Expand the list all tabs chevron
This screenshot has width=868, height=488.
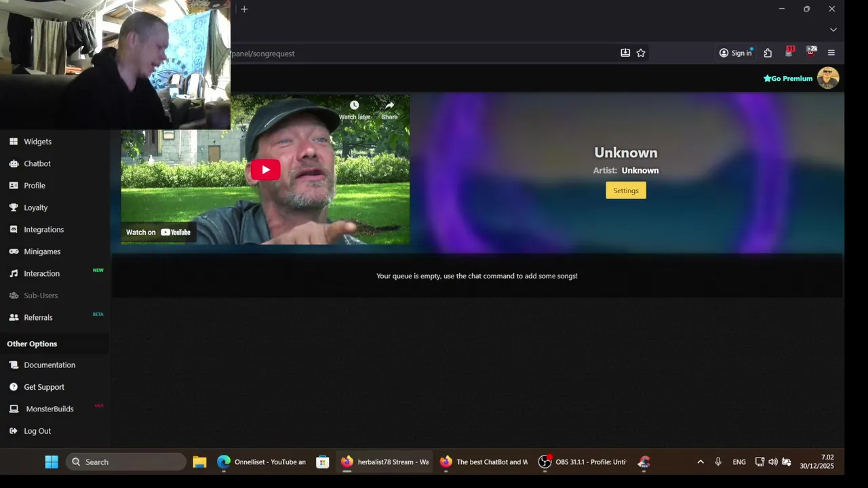833,30
